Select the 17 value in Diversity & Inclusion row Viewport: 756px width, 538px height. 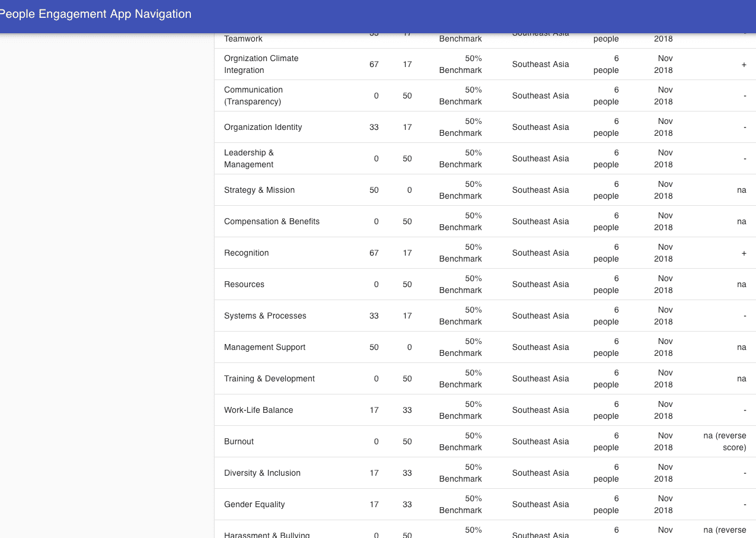coord(374,473)
